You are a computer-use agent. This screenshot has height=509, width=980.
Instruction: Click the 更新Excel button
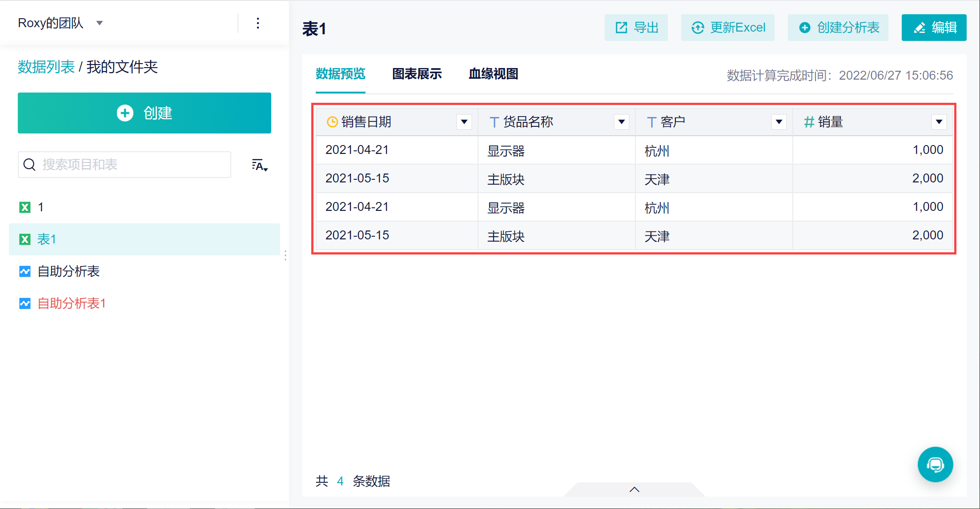coord(728,28)
